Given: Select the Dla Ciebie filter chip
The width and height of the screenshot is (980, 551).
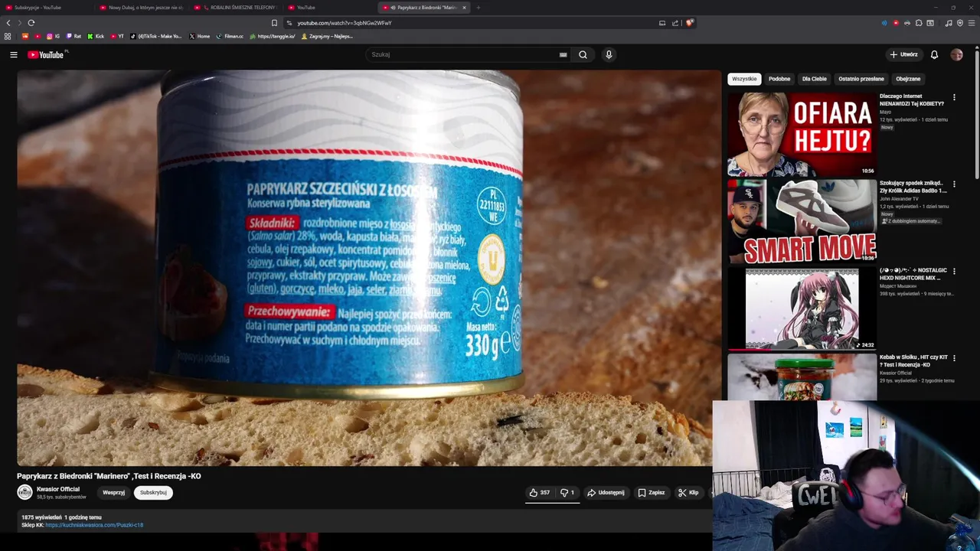Looking at the screenshot, I should point(814,79).
